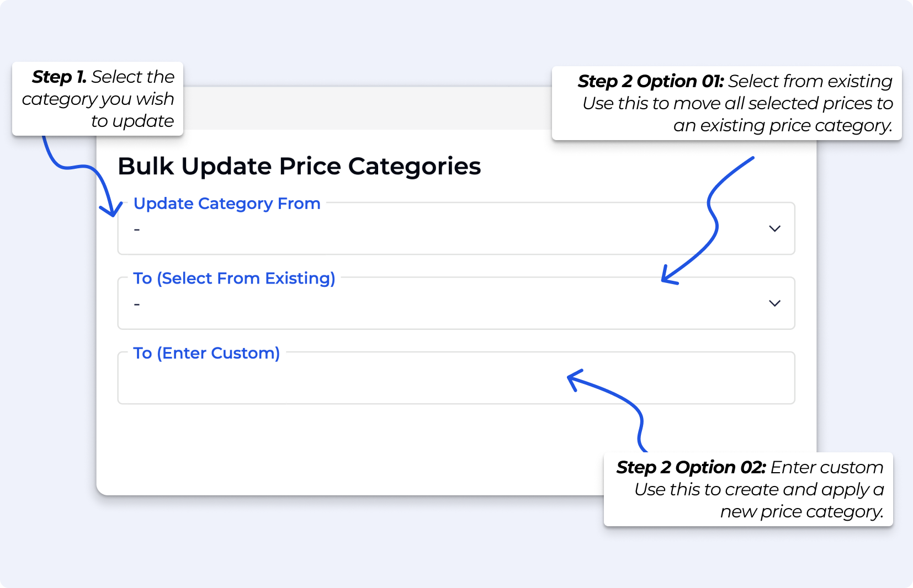Screen dimensions: 913x588
Task: Focus the To (Enter Custom) text box
Action: tap(386, 379)
